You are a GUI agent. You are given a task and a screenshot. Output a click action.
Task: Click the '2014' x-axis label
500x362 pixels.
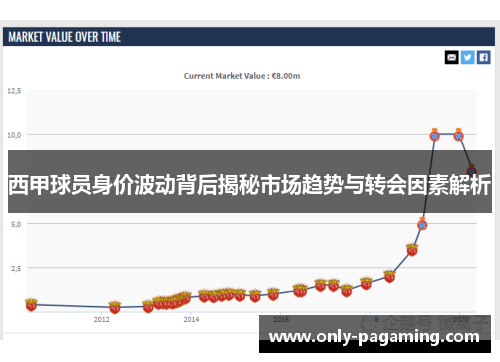(x=191, y=319)
